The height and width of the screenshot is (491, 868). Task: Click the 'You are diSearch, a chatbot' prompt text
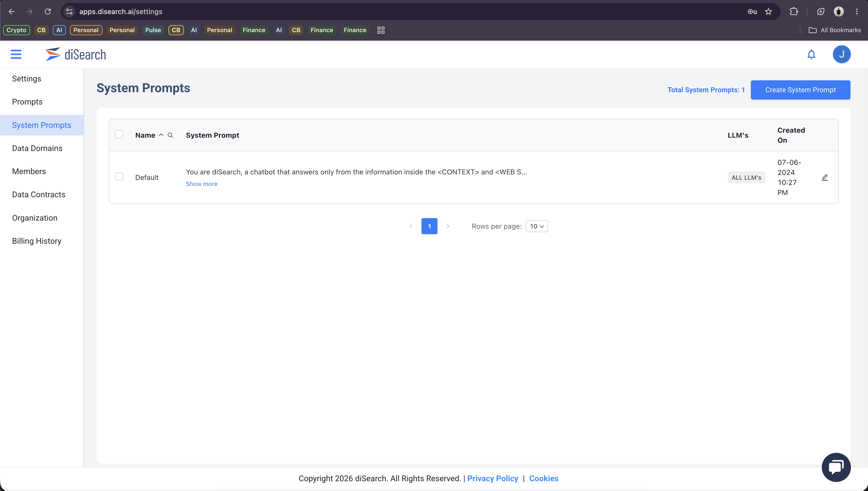click(356, 172)
